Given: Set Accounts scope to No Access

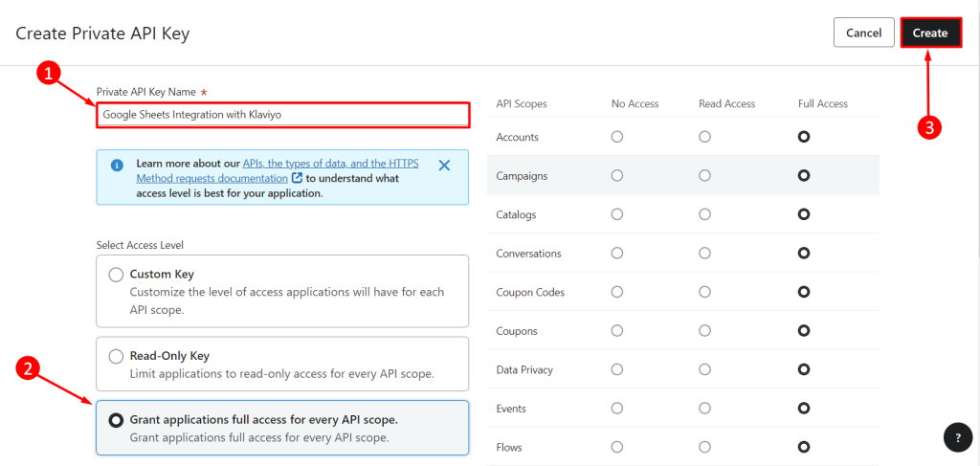Looking at the screenshot, I should (617, 137).
